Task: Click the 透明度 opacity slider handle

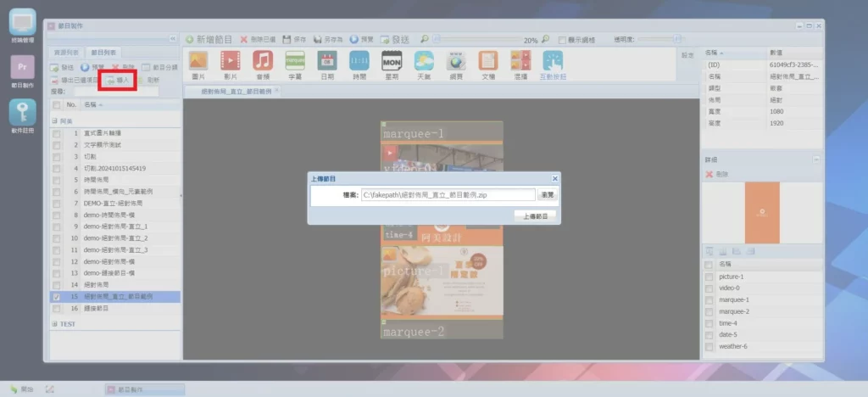Action: coord(677,39)
